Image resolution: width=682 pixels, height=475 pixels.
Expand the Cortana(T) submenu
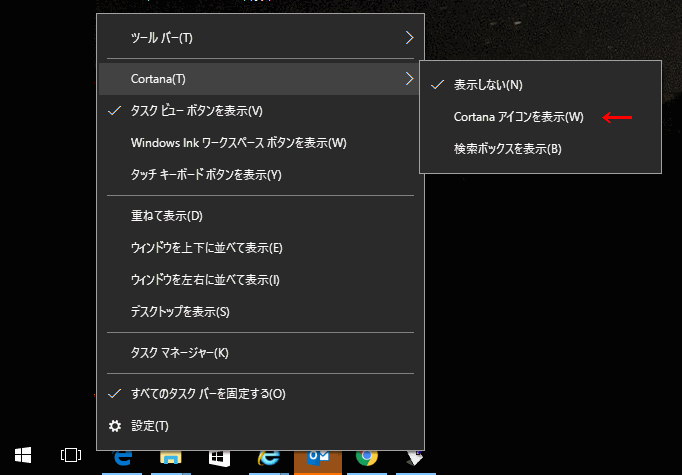261,79
